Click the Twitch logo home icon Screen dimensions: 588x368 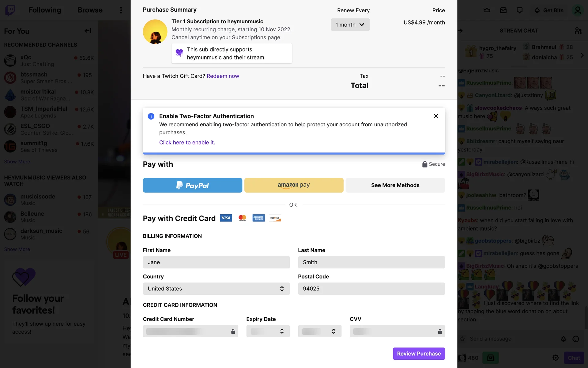tap(10, 10)
